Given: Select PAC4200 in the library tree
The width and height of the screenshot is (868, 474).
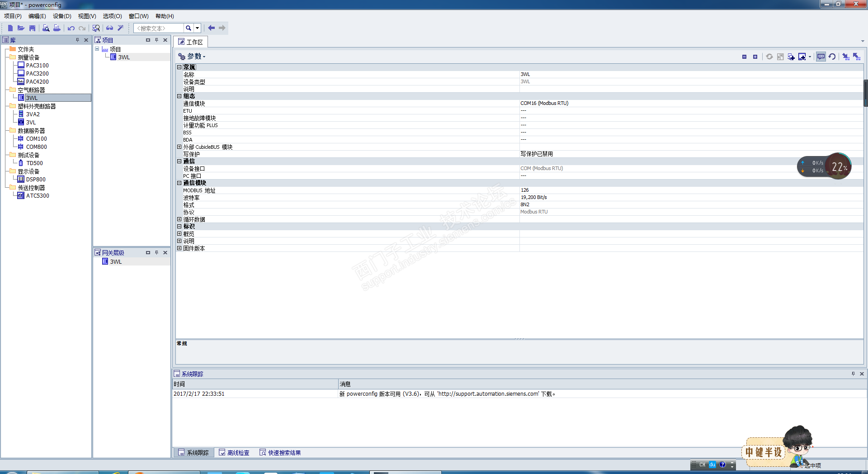Looking at the screenshot, I should click(37, 82).
